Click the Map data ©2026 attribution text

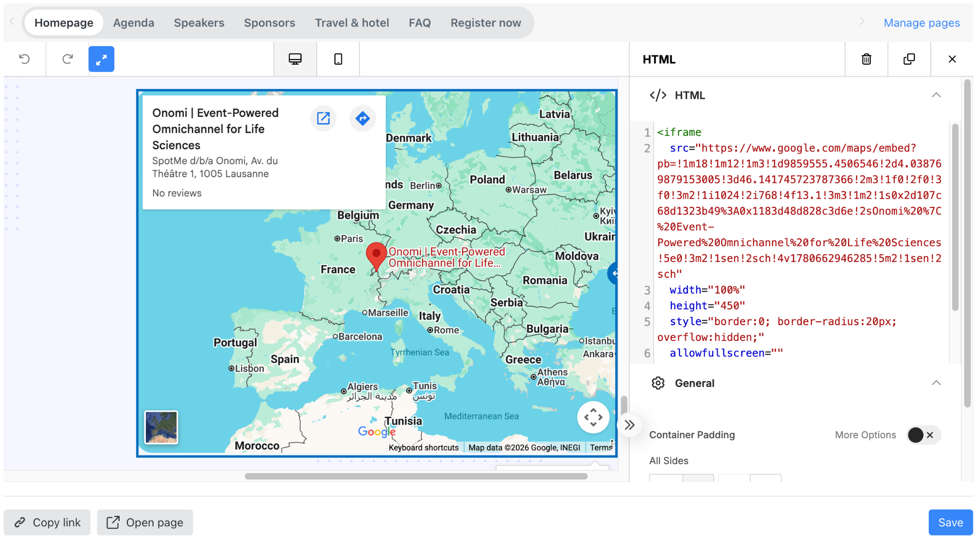[524, 447]
